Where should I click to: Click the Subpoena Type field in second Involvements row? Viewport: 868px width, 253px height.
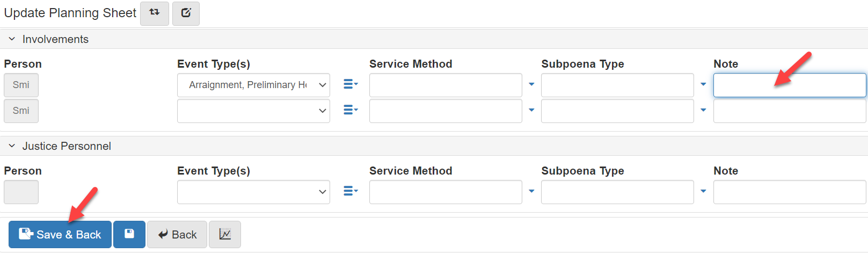click(617, 111)
